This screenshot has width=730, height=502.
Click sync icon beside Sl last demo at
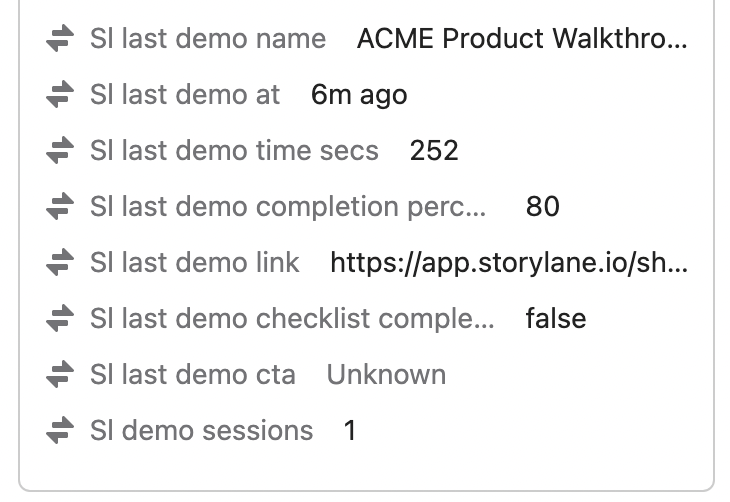coord(61,95)
